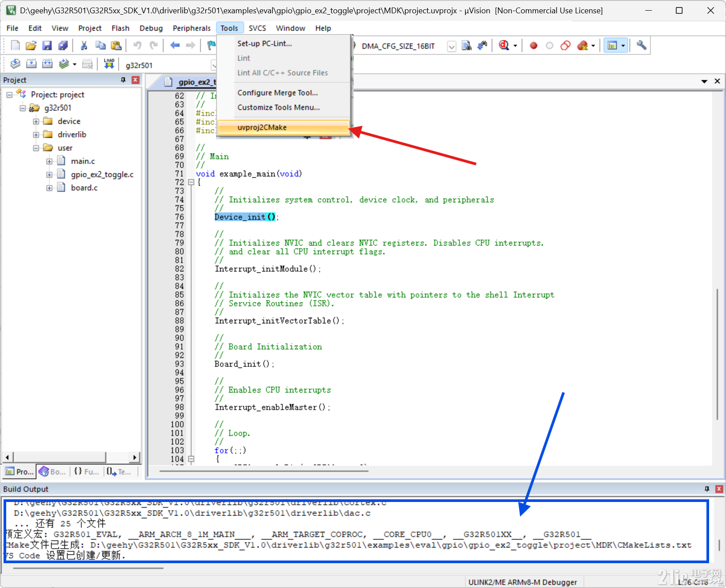
Task: Switch to the Books tab
Action: (52, 471)
